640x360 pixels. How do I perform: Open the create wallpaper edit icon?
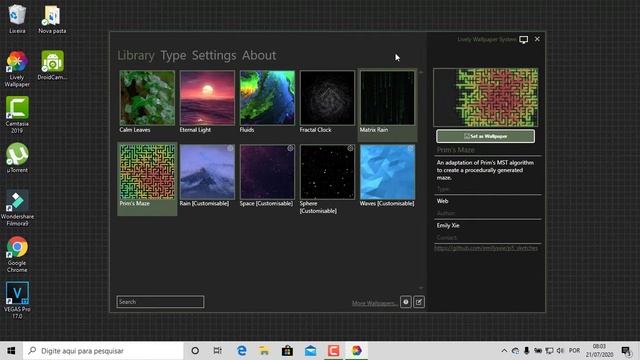click(419, 302)
